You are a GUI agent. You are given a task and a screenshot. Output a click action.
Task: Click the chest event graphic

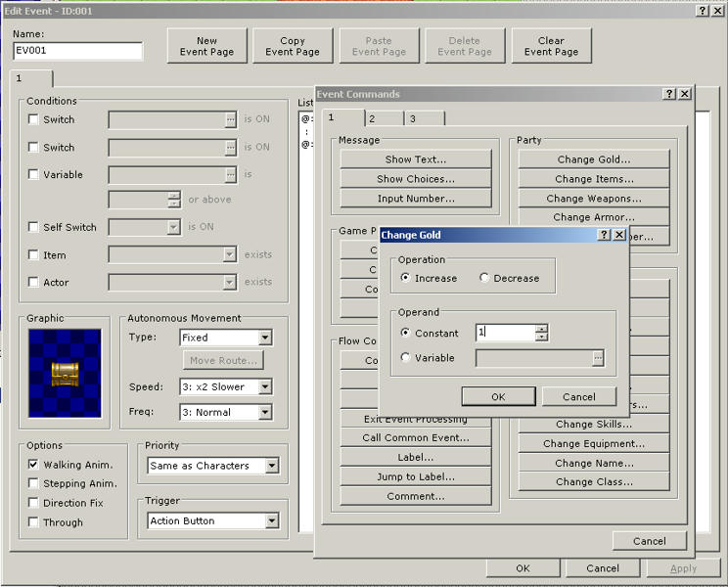point(65,374)
